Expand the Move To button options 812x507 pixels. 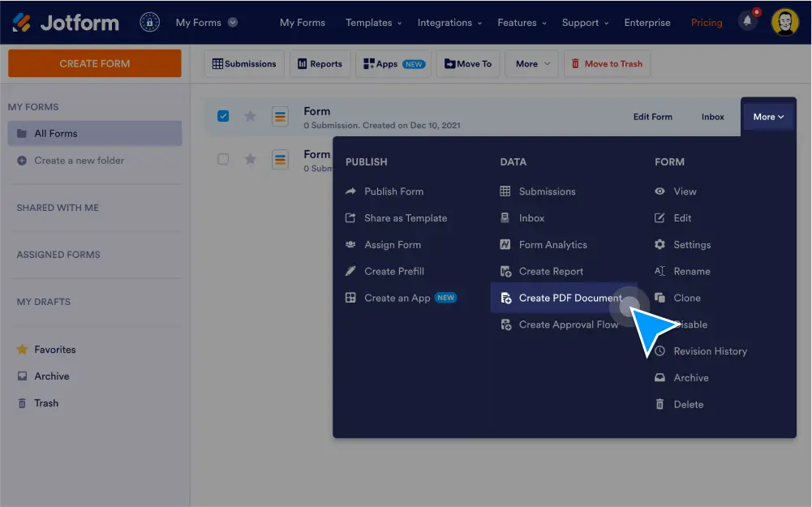coord(468,62)
